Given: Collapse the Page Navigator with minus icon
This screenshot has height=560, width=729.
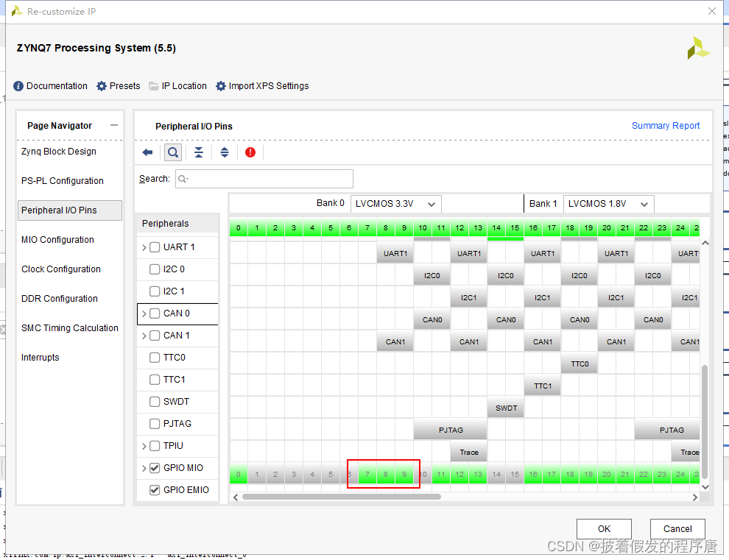Looking at the screenshot, I should [114, 125].
